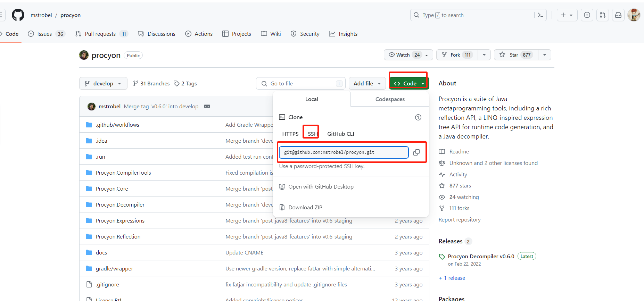The height and width of the screenshot is (301, 644).
Task: Copy the SSH clone URL to clipboard
Action: coord(416,152)
